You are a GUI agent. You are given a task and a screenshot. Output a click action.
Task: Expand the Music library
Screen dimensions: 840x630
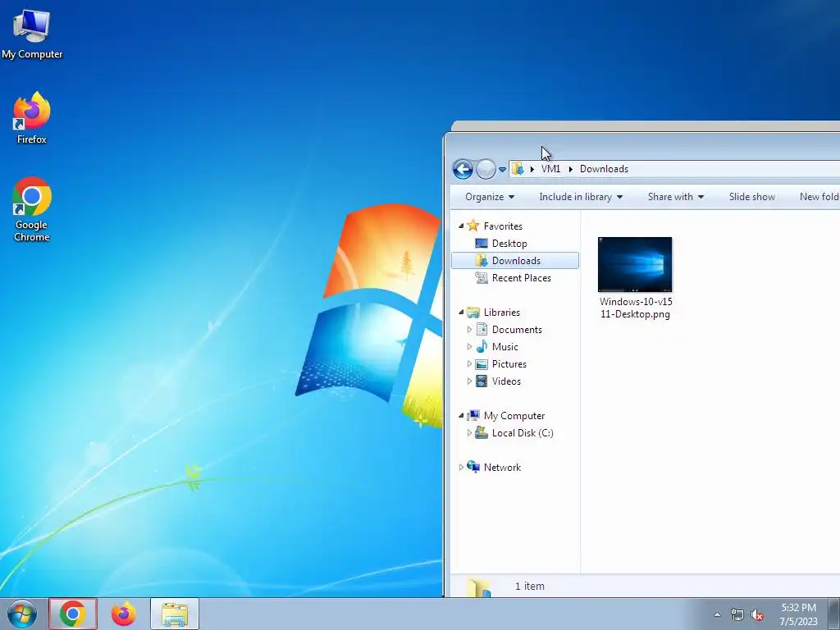coord(470,347)
